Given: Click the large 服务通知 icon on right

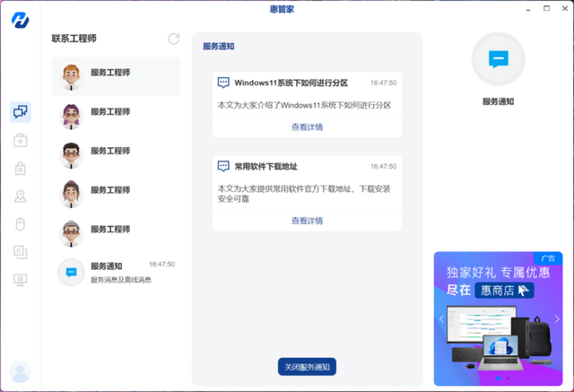Looking at the screenshot, I should click(499, 59).
